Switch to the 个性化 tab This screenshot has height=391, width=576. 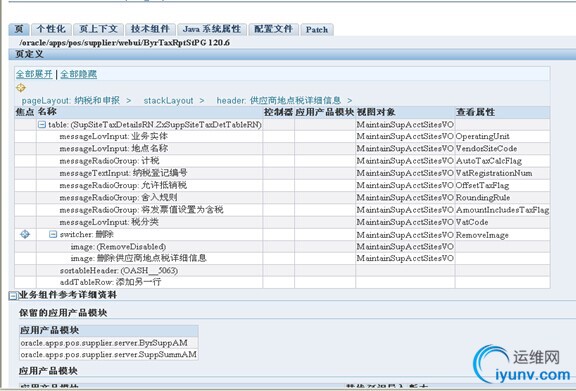point(51,29)
